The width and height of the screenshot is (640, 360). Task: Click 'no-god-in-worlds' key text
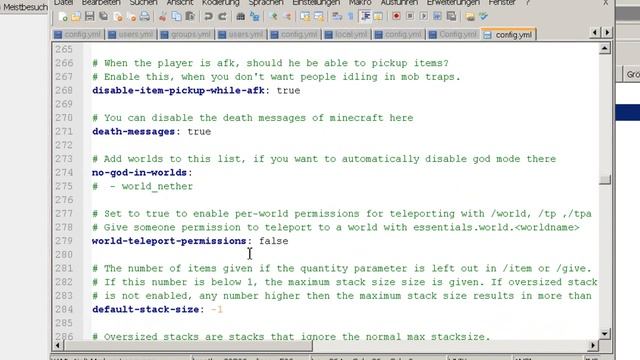click(139, 173)
